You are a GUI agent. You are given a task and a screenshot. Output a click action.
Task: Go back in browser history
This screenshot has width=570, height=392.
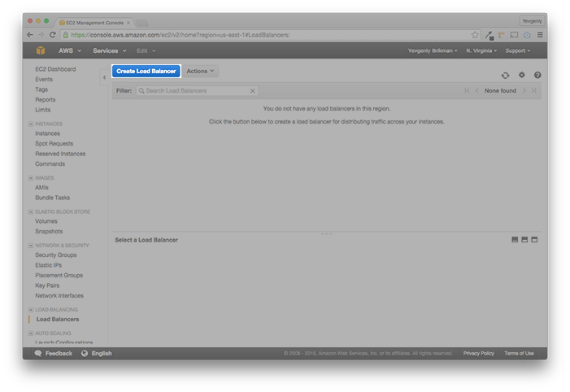pos(30,35)
